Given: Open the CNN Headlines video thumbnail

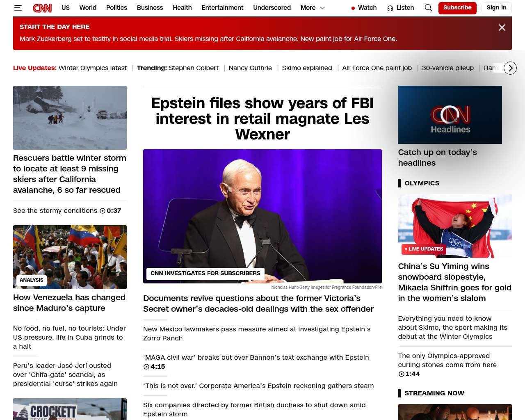Looking at the screenshot, I should coord(450,115).
